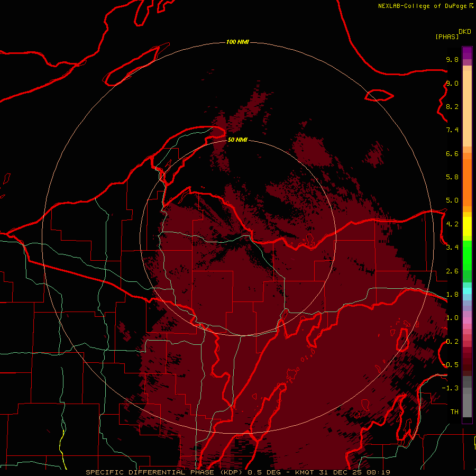
Task: Pick the 4.2 scale value
Action: point(452,224)
